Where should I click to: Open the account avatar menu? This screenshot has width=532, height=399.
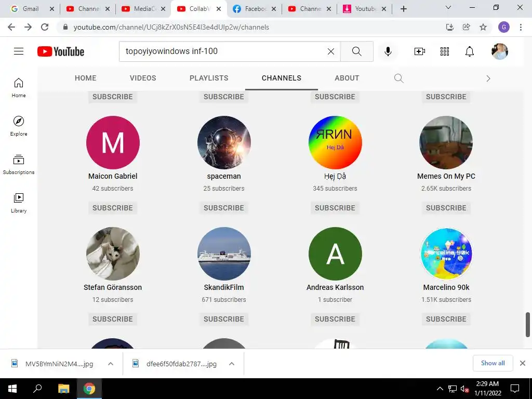click(x=500, y=51)
